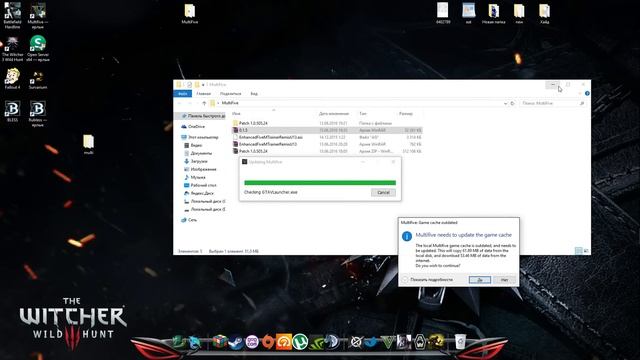Cancel the Updating MultiFive progress

coord(383,192)
